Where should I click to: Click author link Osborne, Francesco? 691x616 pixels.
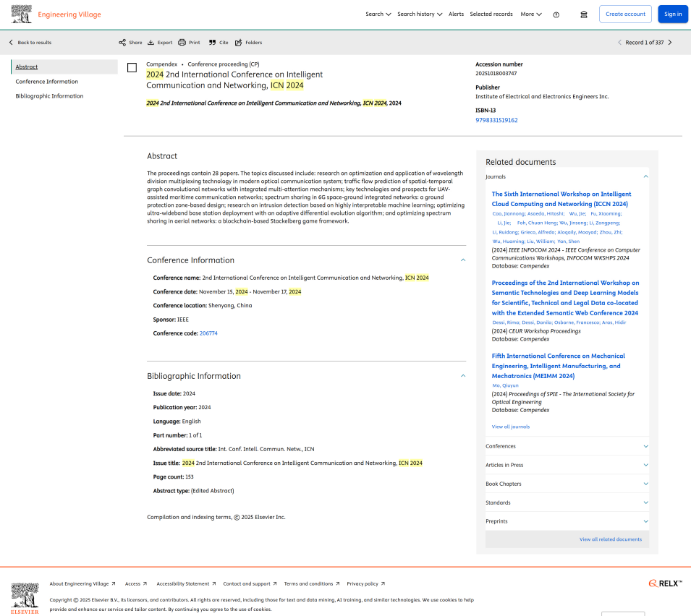pyautogui.click(x=577, y=322)
